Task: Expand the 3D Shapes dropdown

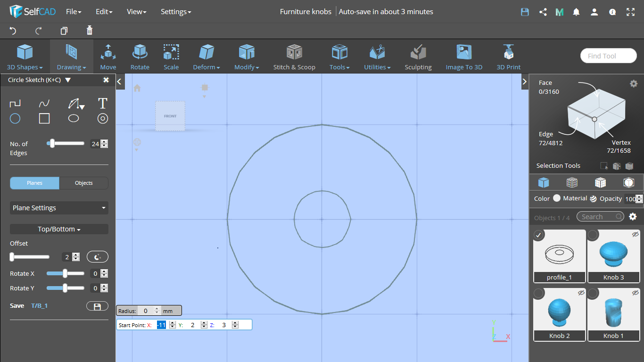Action: [25, 57]
